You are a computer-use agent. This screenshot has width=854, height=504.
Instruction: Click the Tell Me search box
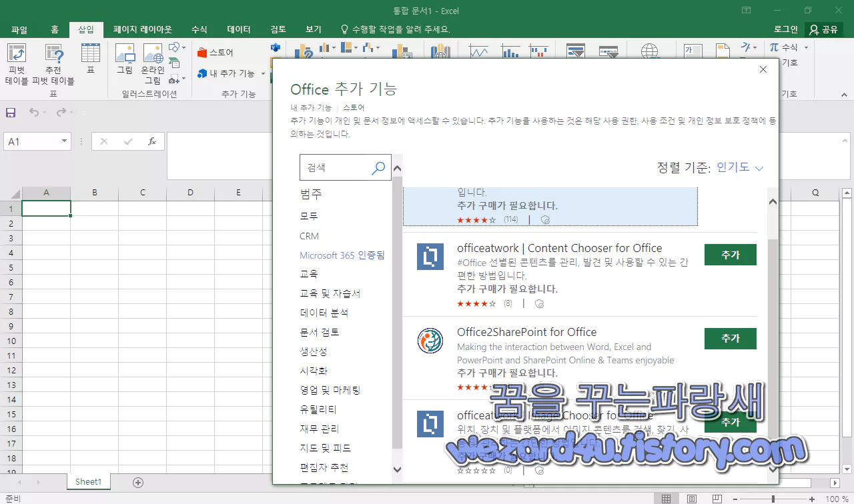pyautogui.click(x=396, y=29)
